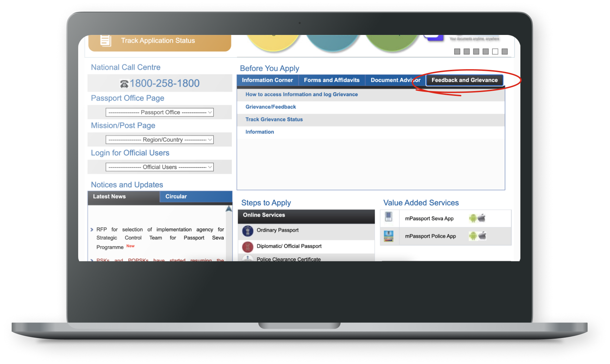Viewport: 610px width, 364px height.
Task: Open the Track Grievance Status link
Action: [274, 120]
